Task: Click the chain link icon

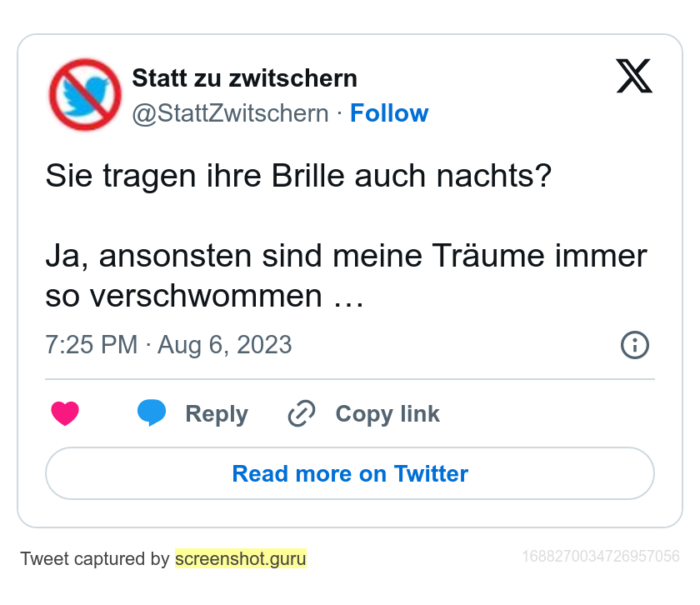Action: click(x=302, y=413)
